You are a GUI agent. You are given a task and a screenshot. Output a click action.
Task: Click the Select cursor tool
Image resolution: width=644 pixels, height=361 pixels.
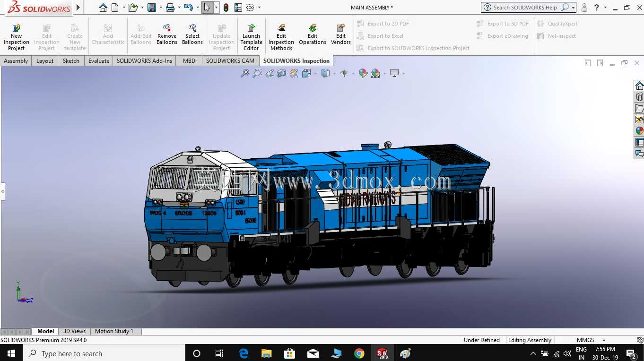click(x=207, y=8)
